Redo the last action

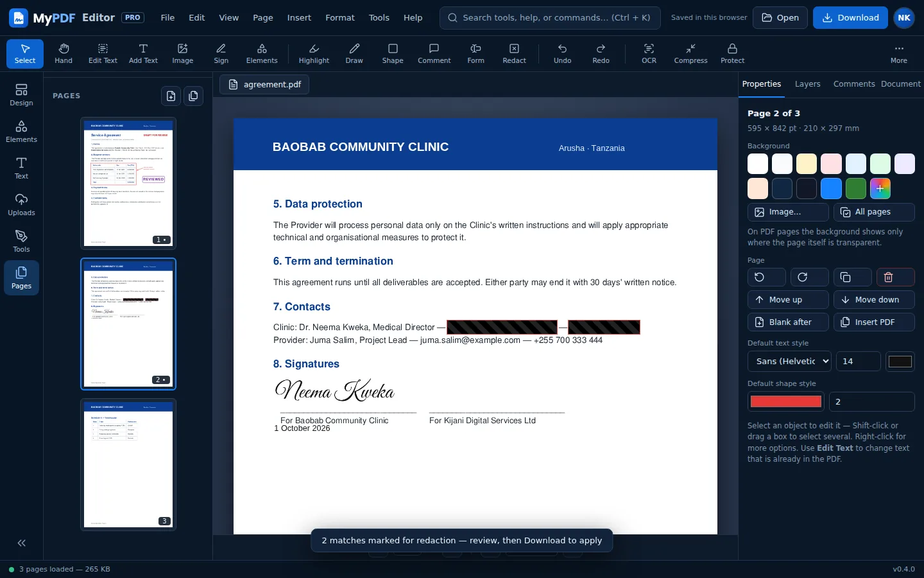601,53
